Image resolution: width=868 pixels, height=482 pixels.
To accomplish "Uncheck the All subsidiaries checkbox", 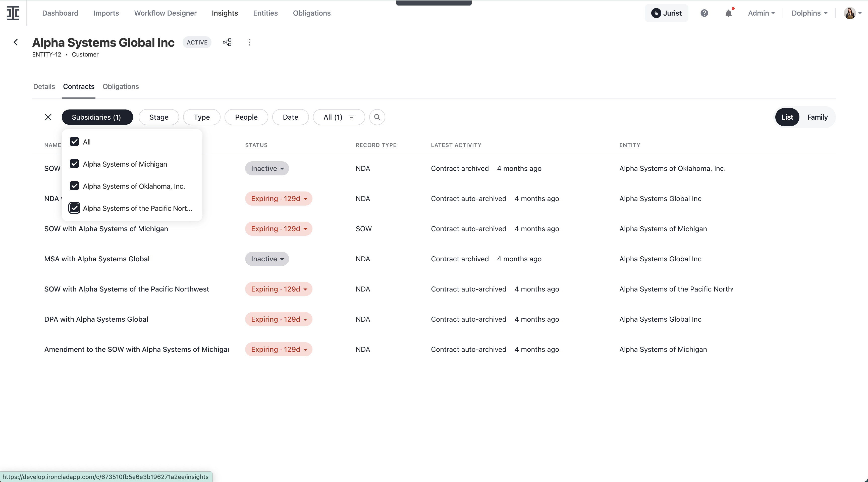I will tap(74, 141).
